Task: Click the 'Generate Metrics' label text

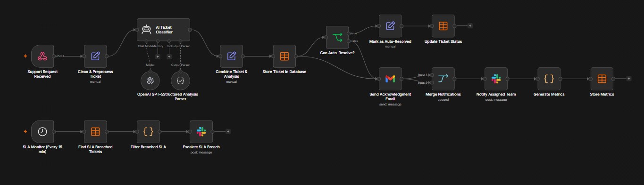Action: [549, 94]
